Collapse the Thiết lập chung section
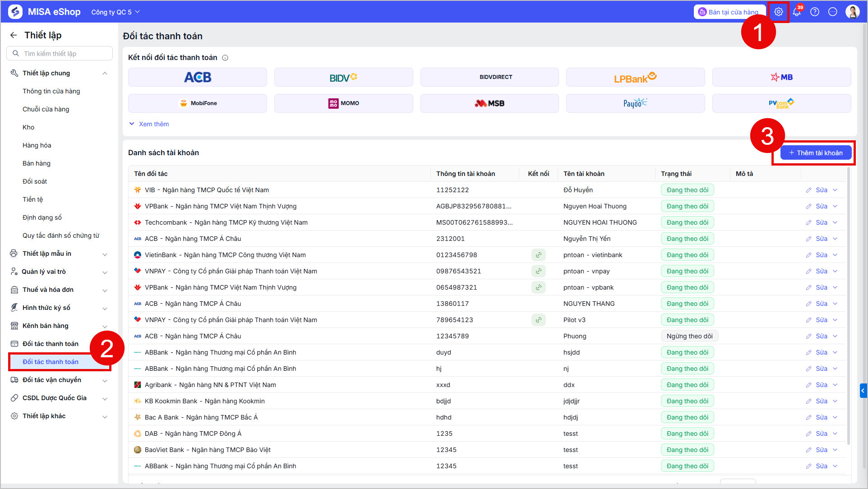Screen dimensions: 868x489 (105, 74)
